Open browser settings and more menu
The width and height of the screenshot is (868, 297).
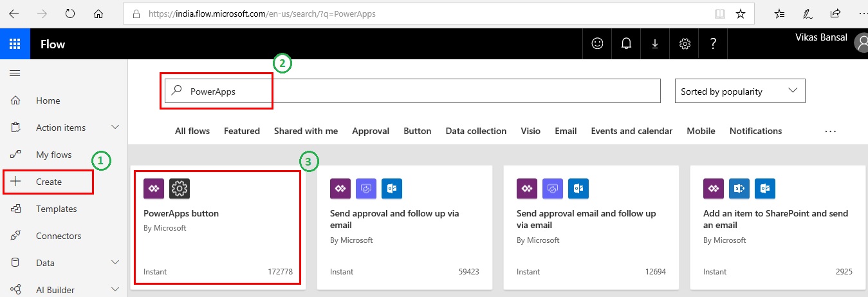tap(862, 14)
